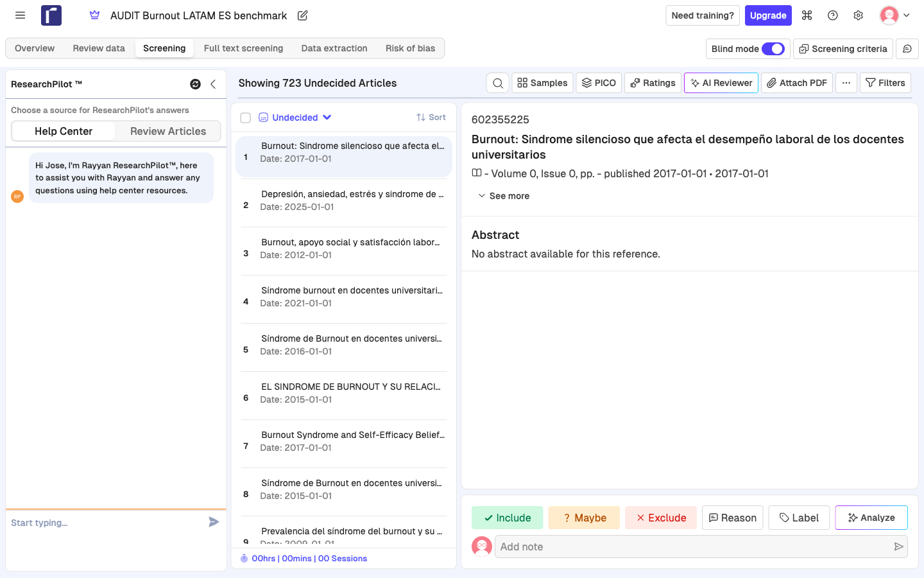This screenshot has width=924, height=578.
Task: Add an exclusion Reason
Action: [x=732, y=518]
